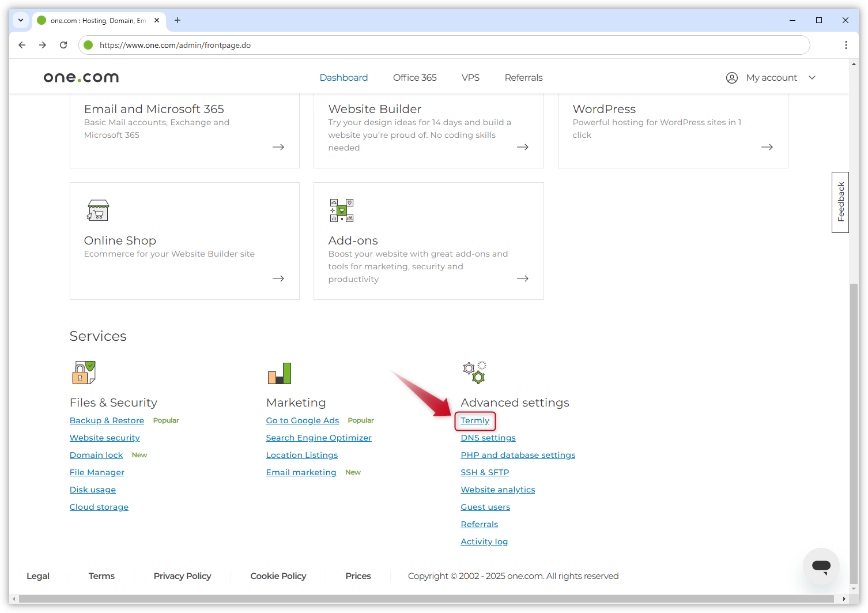
Task: Open the Advanced settings gears icon
Action: click(x=474, y=373)
